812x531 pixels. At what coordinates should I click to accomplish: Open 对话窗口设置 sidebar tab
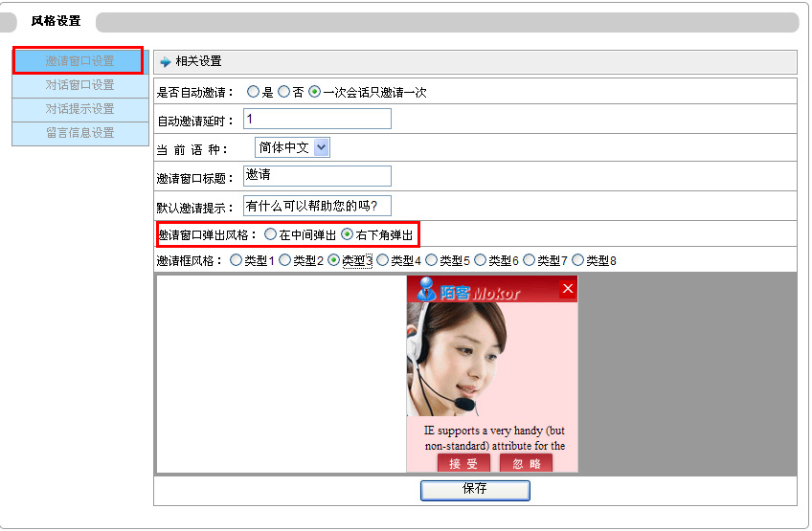[x=79, y=85]
